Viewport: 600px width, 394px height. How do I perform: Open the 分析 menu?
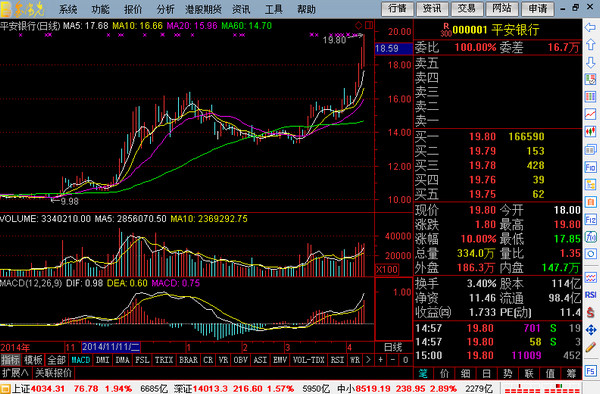tap(165, 9)
